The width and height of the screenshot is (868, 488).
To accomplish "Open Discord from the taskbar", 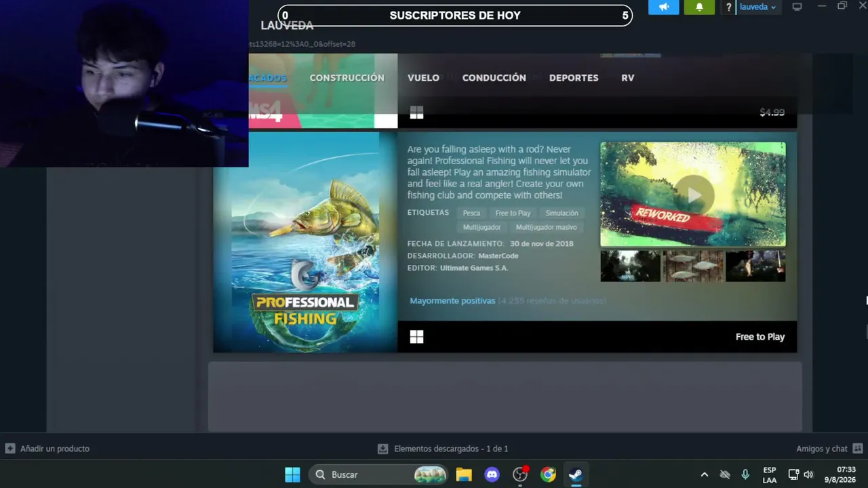I will coord(492,474).
